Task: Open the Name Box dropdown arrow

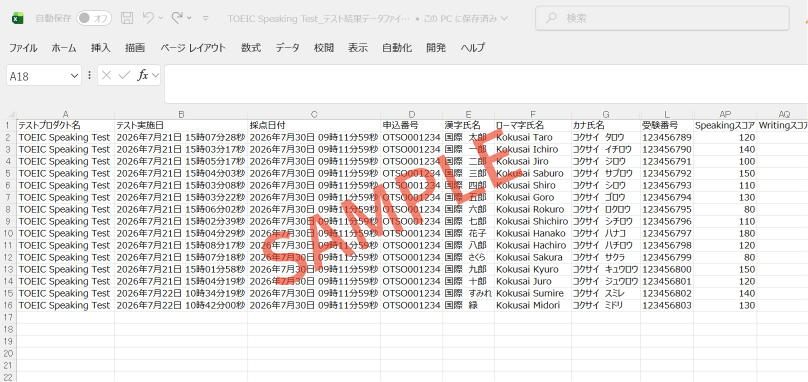Action: coord(74,76)
